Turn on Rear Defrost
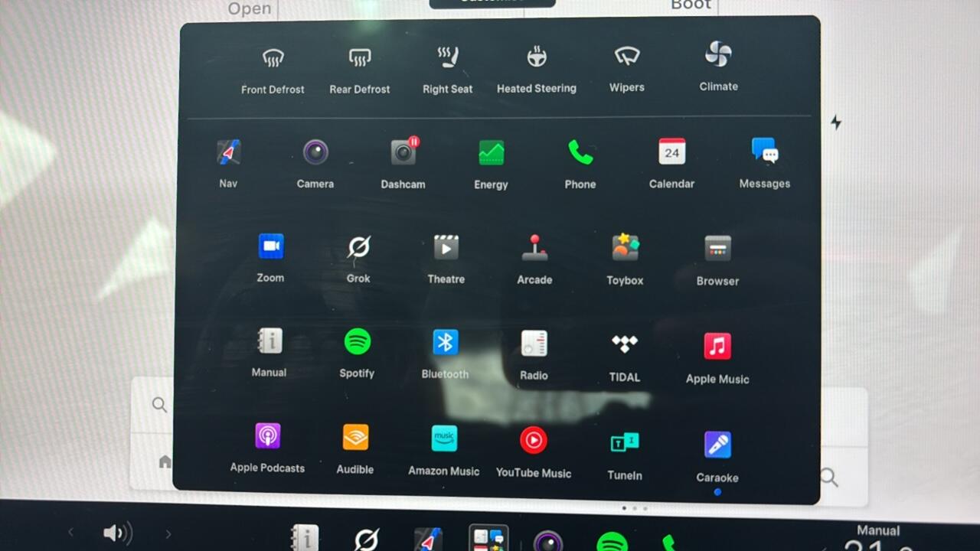The height and width of the screenshot is (551, 980). [x=360, y=69]
